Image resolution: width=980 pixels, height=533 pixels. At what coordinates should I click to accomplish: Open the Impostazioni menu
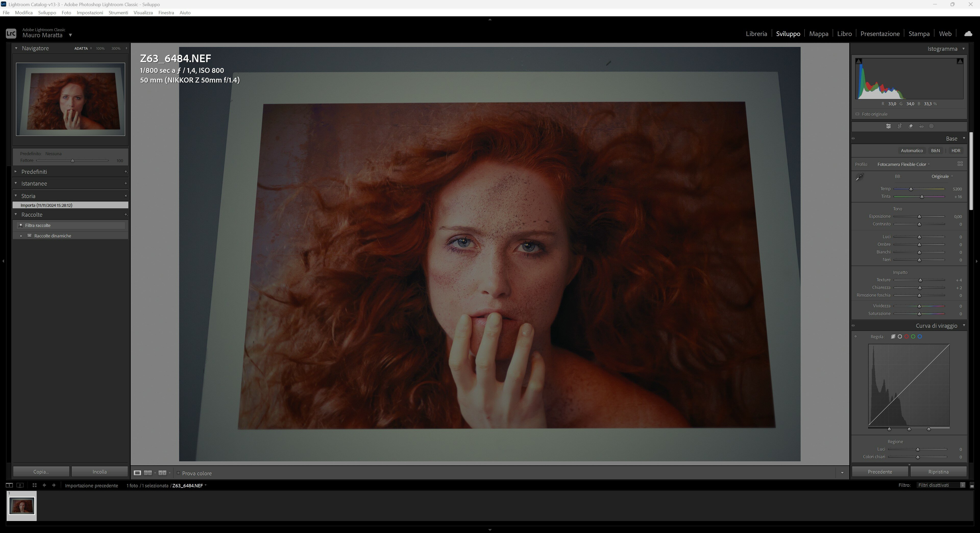(90, 13)
